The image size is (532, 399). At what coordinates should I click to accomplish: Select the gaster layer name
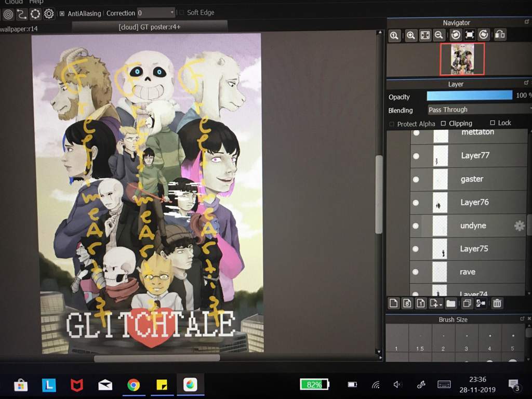472,179
